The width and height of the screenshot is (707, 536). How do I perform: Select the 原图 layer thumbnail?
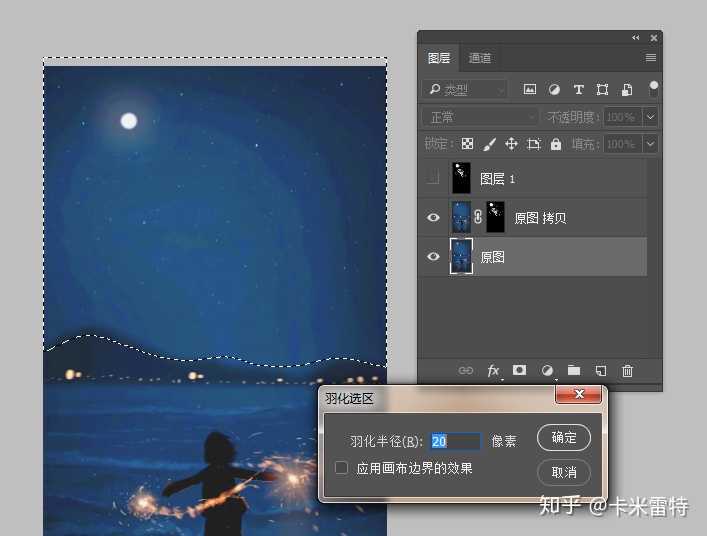point(461,256)
